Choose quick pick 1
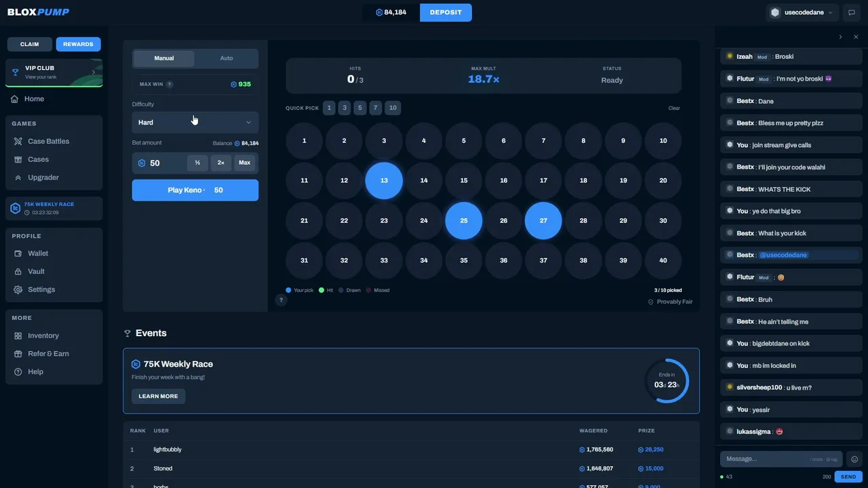 [329, 108]
